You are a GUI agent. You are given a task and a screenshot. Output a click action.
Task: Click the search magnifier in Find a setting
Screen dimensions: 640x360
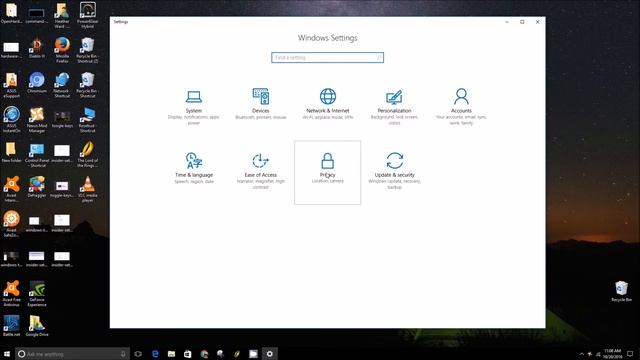[379, 58]
